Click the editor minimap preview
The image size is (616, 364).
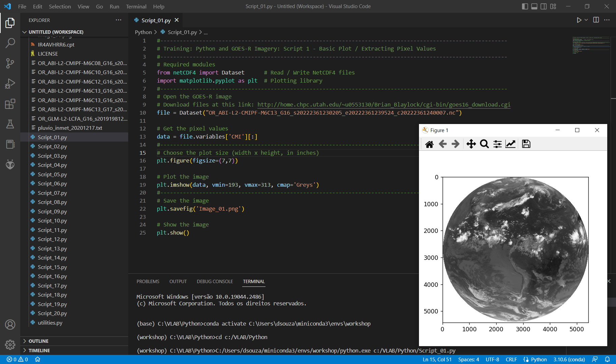(x=591, y=45)
